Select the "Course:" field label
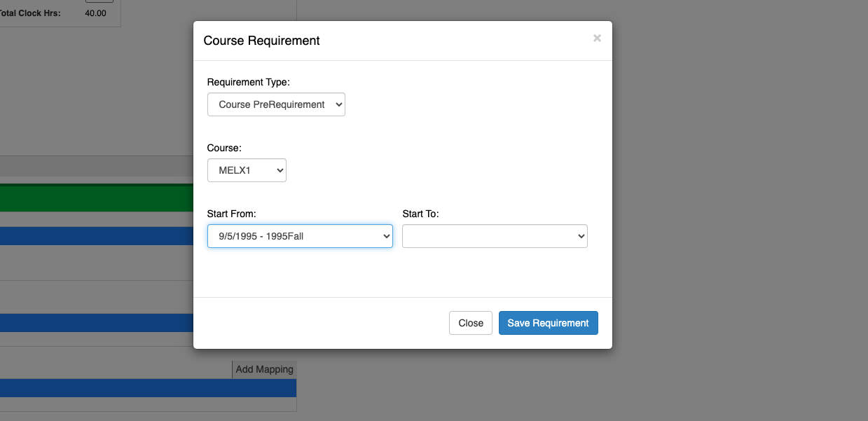868x421 pixels. pos(224,148)
